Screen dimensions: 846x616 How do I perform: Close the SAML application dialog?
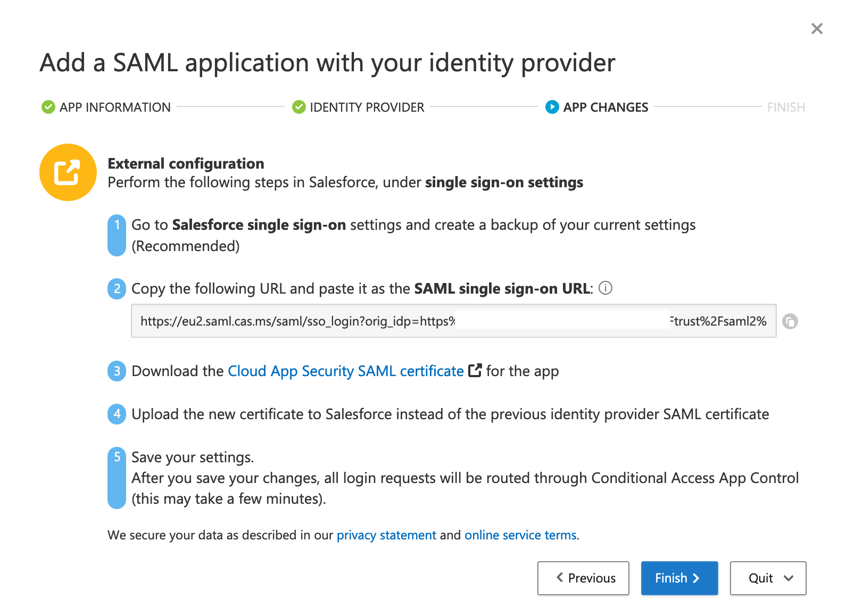(817, 29)
